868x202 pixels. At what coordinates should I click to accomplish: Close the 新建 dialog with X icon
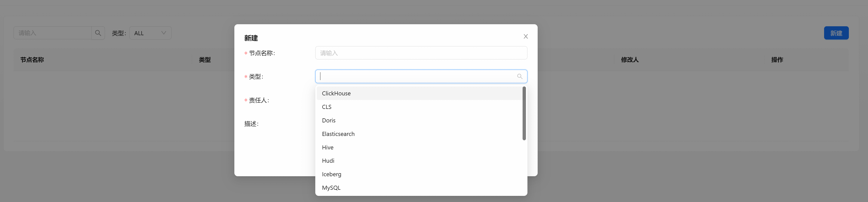[x=525, y=36]
